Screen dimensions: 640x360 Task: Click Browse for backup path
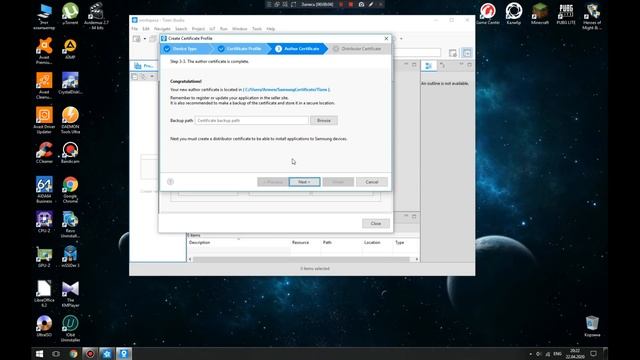[x=324, y=120]
